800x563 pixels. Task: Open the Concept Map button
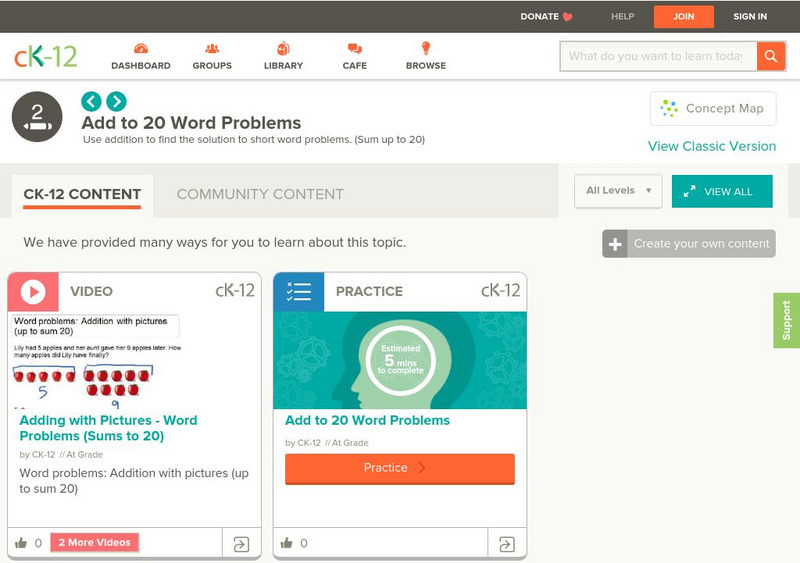713,108
